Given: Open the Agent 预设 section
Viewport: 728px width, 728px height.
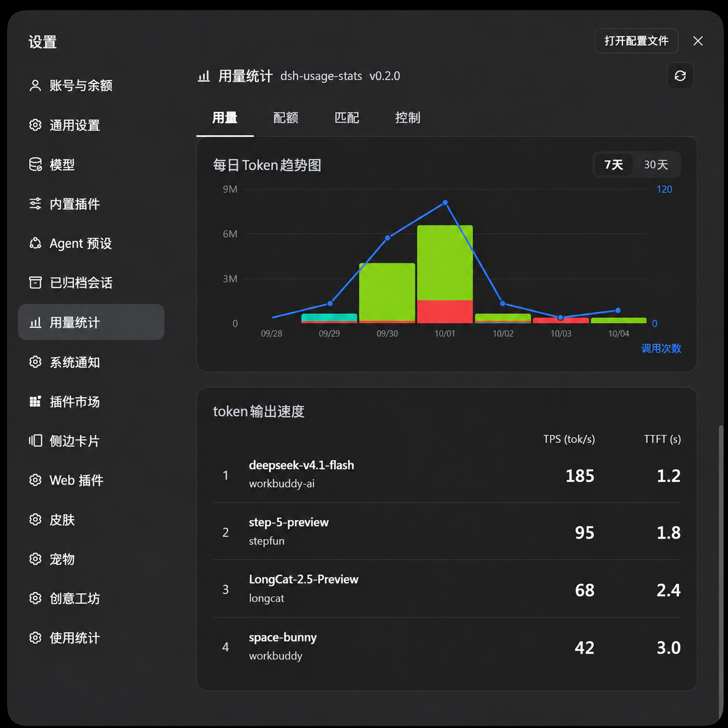Looking at the screenshot, I should (x=91, y=243).
